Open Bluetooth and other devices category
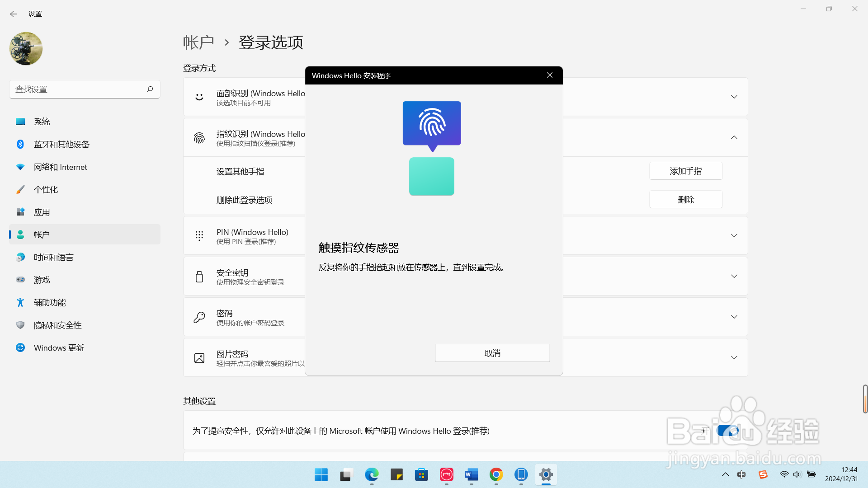Viewport: 868px width, 488px height. click(x=85, y=144)
